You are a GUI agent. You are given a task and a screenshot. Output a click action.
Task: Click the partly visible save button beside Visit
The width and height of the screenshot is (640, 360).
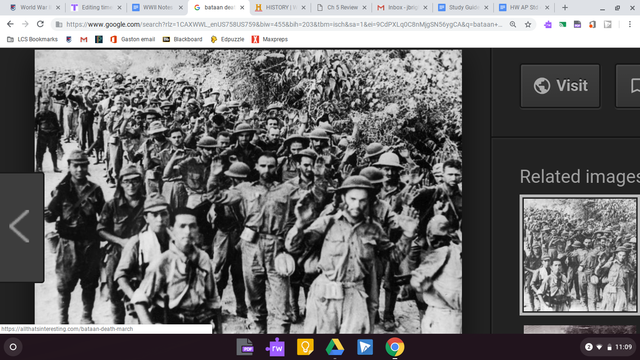[628, 86]
